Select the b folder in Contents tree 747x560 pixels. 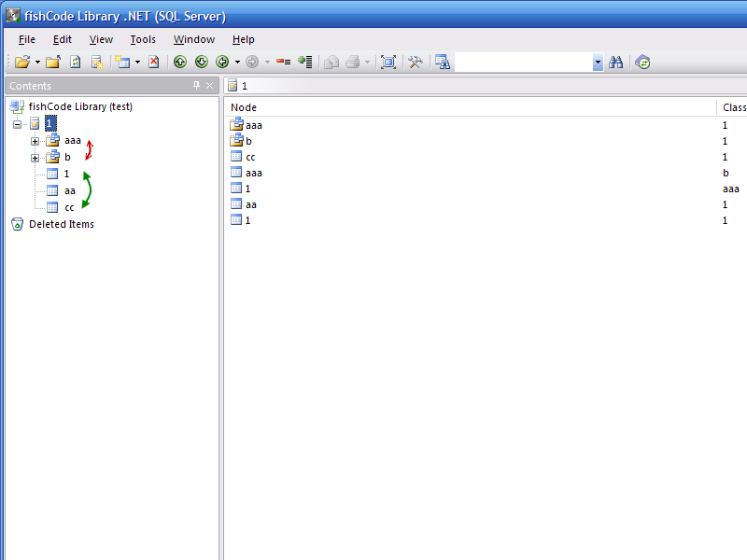coord(67,157)
